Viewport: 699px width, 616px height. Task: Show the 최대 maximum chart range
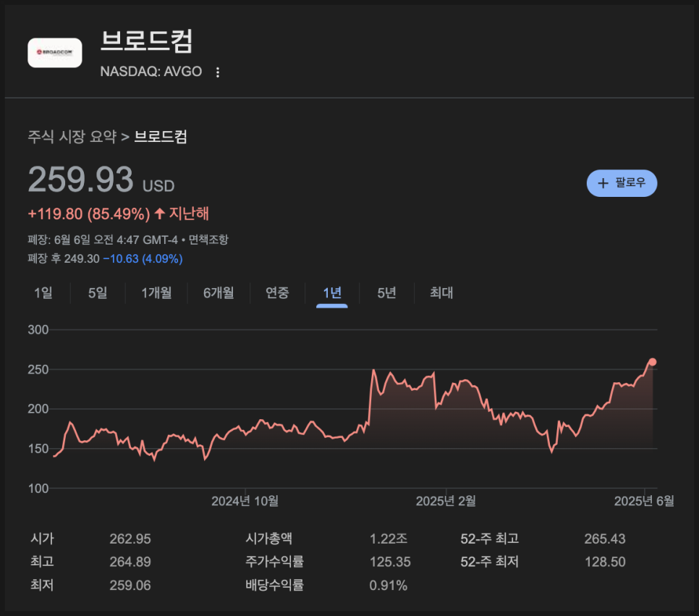click(x=441, y=293)
